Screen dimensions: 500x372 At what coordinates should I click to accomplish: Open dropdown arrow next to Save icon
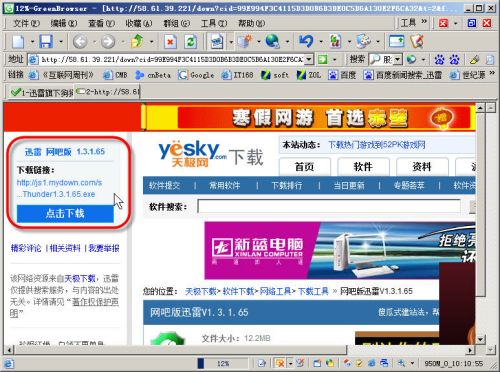(61, 42)
